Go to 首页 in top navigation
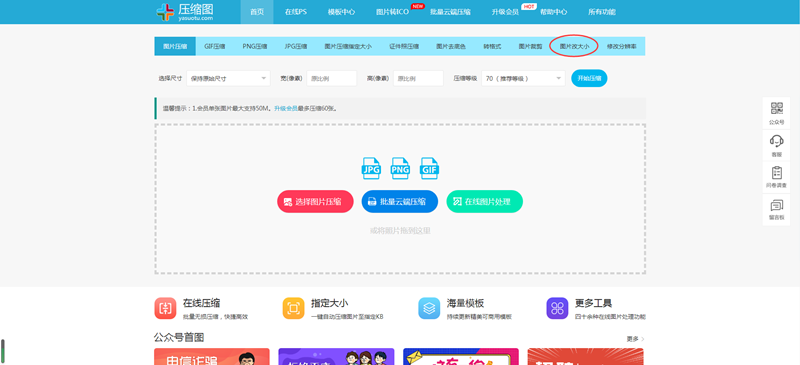 [257, 12]
